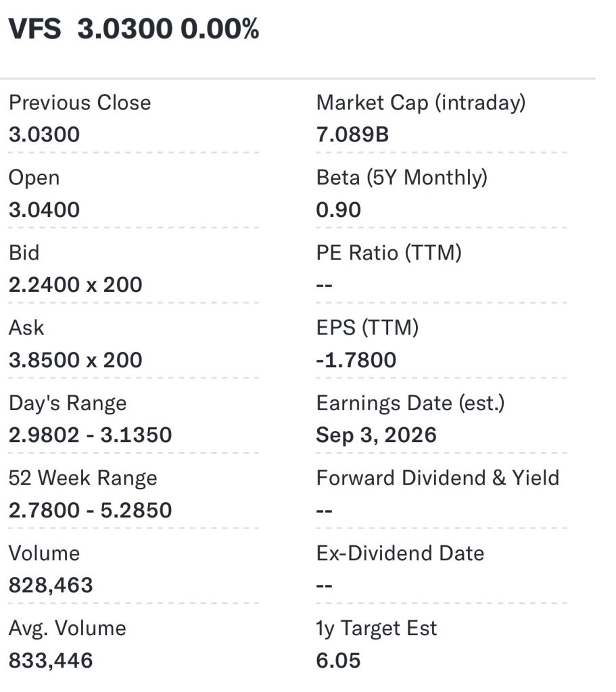Viewport: 616px width, 692px height.
Task: Click the Bid value 2.2400 x 200
Action: pos(76,285)
